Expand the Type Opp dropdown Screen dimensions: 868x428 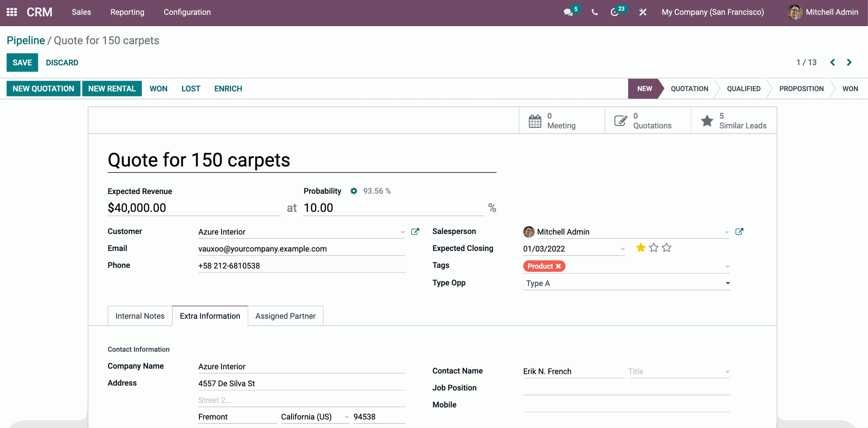point(727,283)
